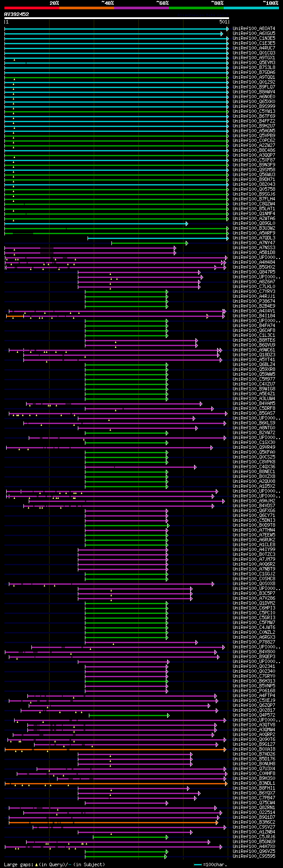Choose entry UniRef100_P38674
The height and width of the screenshot is (868, 283).
[254, 301]
